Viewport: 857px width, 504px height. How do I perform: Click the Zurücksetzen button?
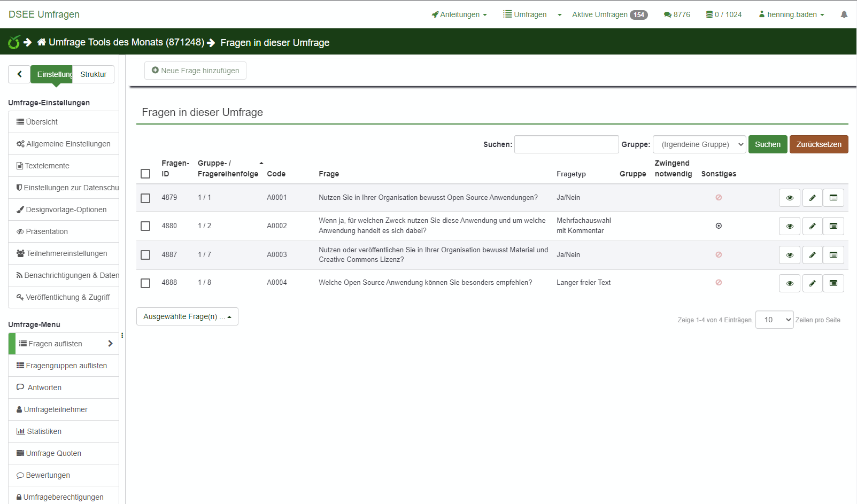pyautogui.click(x=819, y=144)
